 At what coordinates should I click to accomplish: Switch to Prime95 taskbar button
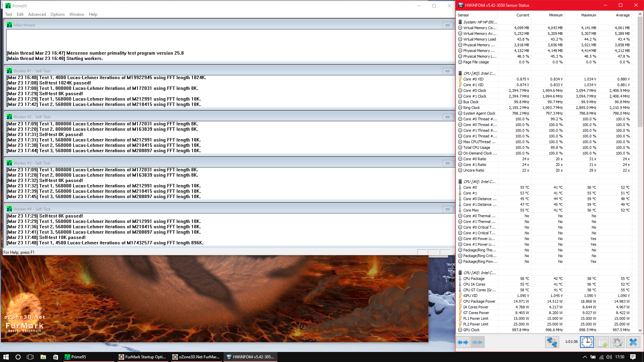[89, 357]
